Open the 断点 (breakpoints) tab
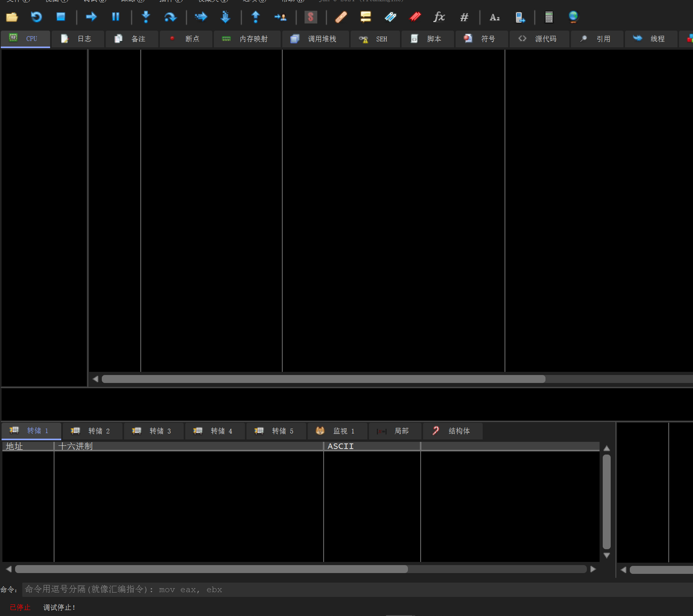 click(x=186, y=39)
